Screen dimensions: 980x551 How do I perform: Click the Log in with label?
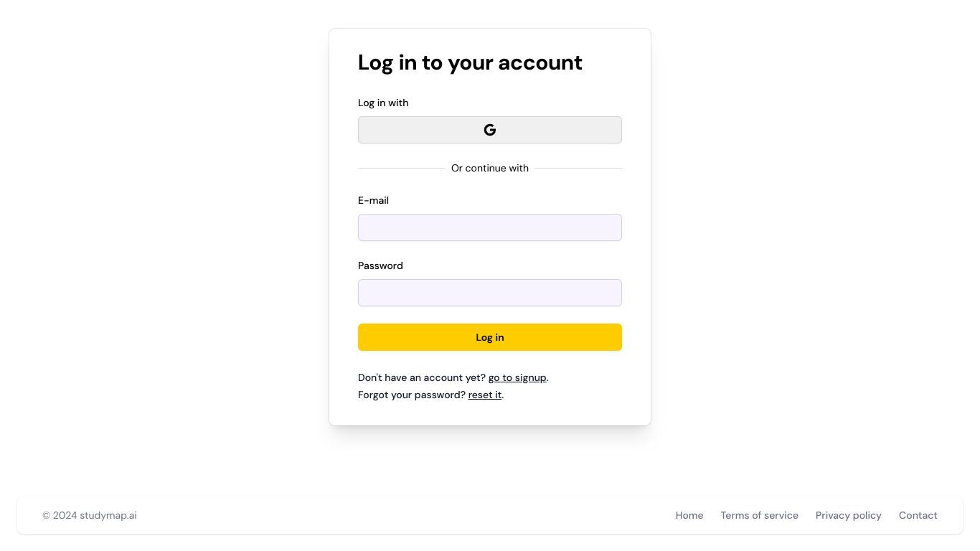click(383, 103)
